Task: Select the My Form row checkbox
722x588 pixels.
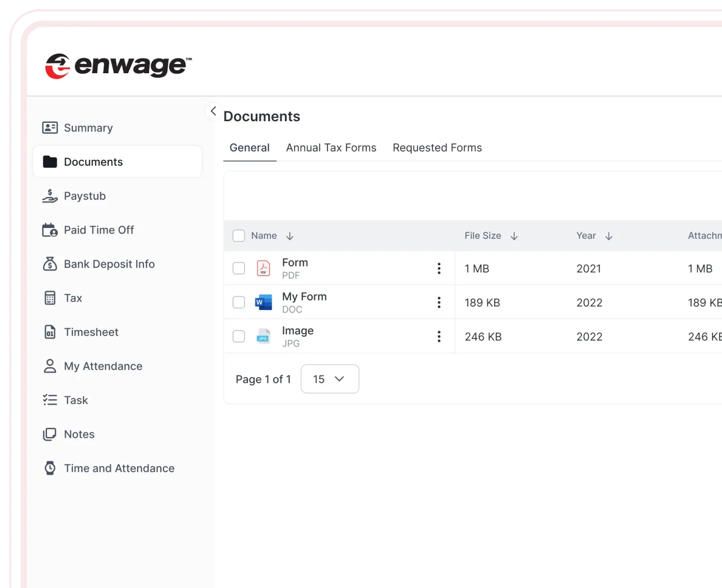Action: [x=239, y=302]
